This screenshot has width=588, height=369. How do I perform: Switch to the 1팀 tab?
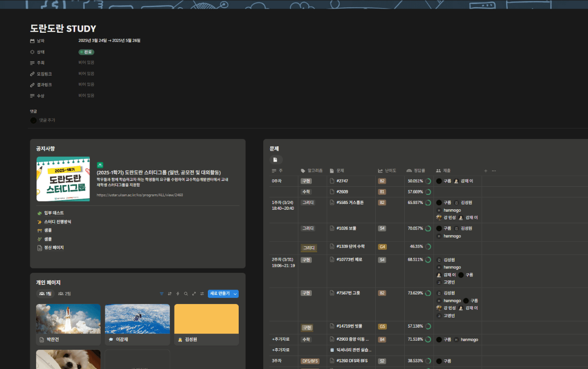(46, 293)
